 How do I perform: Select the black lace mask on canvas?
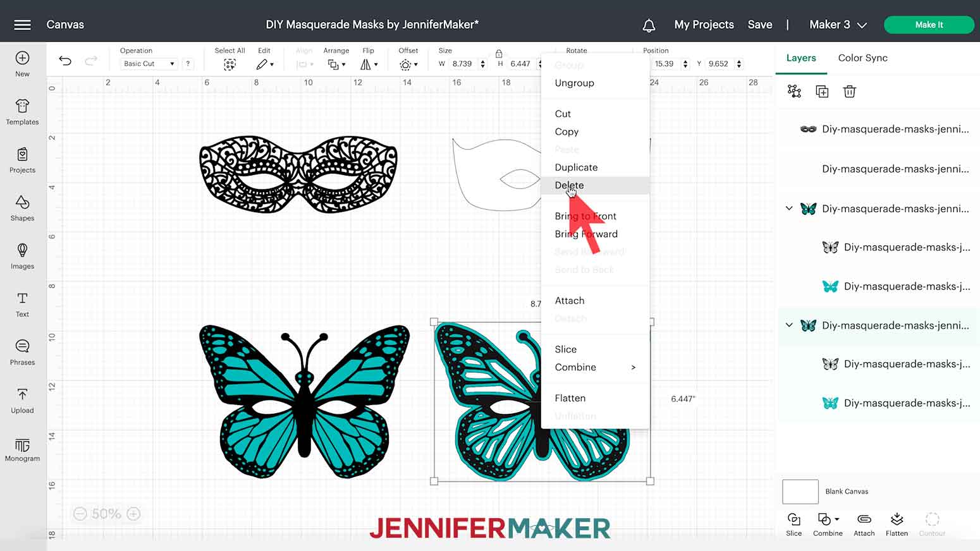(298, 174)
